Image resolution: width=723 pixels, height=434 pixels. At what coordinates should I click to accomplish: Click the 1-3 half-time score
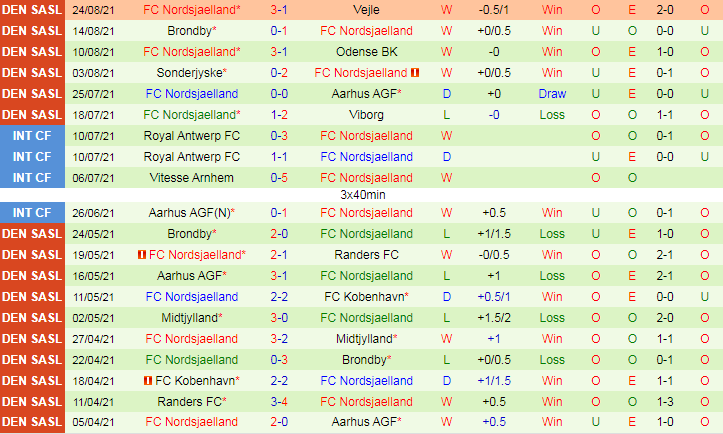[662, 402]
